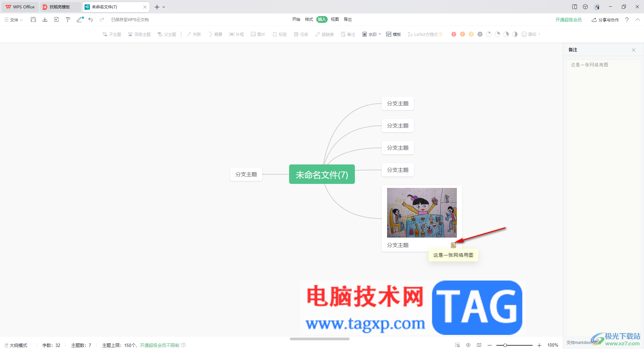Apply the quarter progress pie marker

click(497, 34)
